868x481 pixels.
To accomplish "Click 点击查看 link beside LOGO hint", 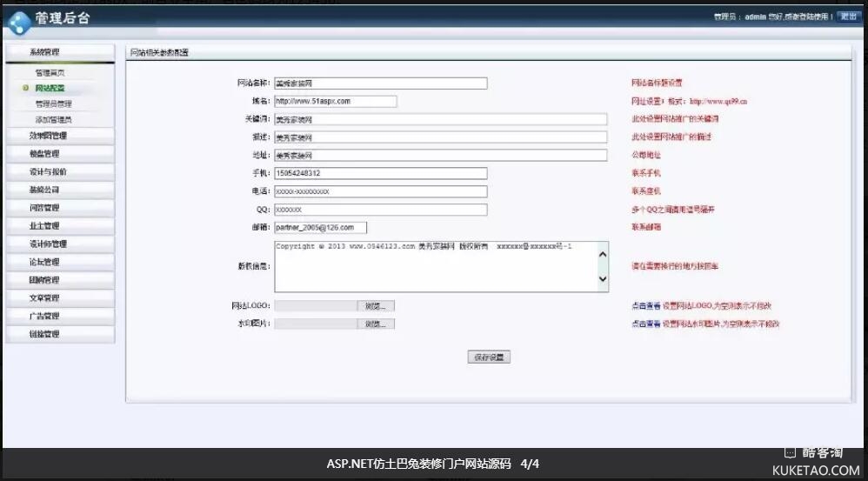I will [646, 305].
